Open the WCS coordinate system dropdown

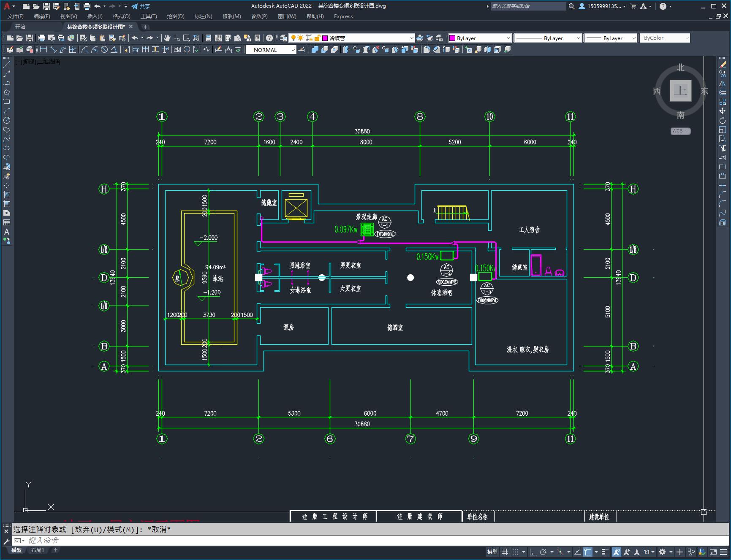[680, 131]
